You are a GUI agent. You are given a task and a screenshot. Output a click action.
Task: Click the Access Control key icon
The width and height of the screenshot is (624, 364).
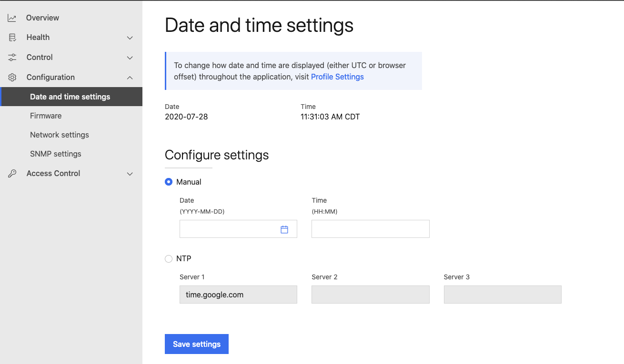tap(12, 173)
